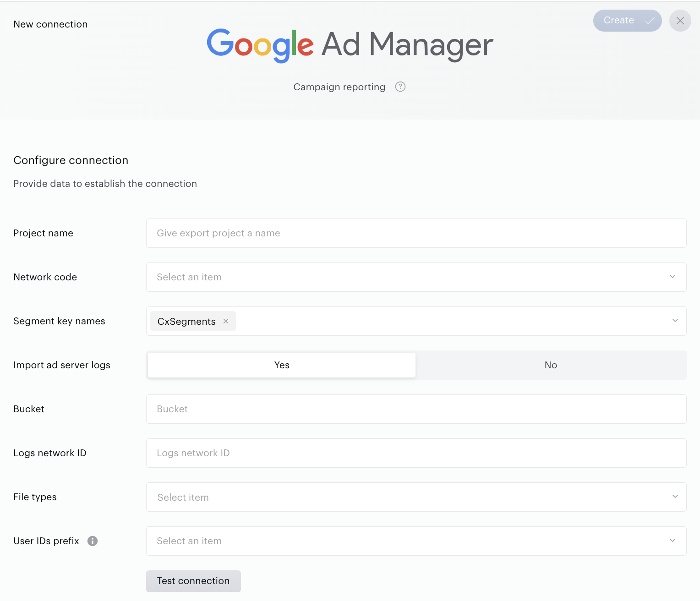Viewport: 700px width, 601px height.
Task: Click the Campaign reporting text
Action: coord(339,87)
